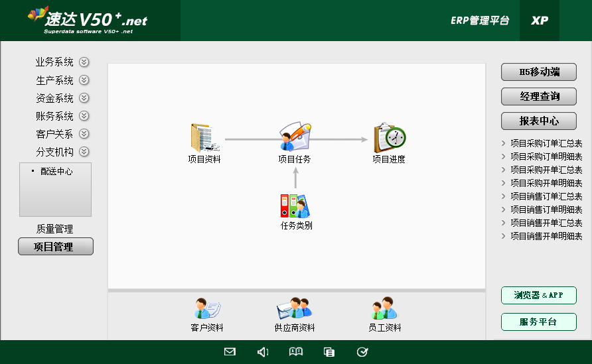Click the 速达 V50+.net logo
592x364 pixels.
pyautogui.click(x=88, y=20)
